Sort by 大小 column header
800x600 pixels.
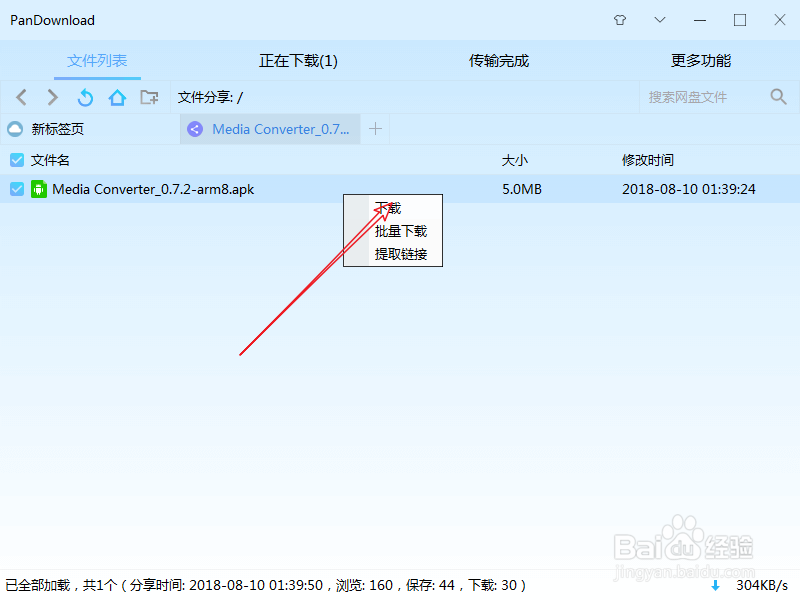click(514, 160)
